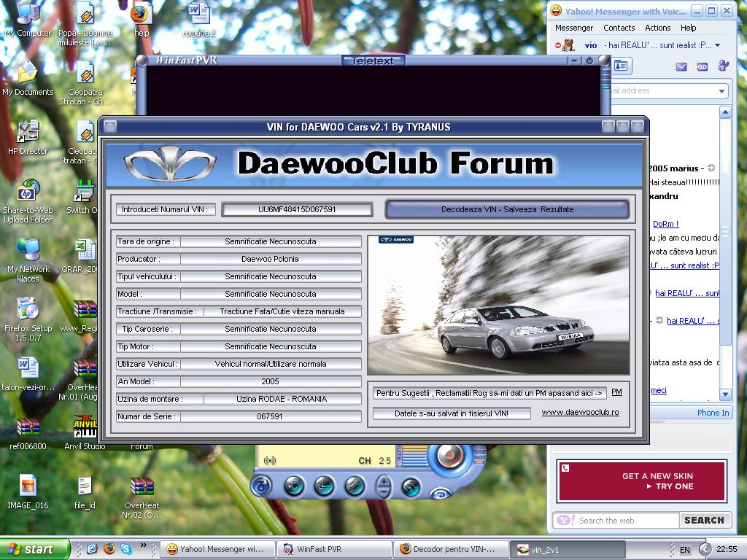Click the signal icon on WinFast PVR display
Screen dimensions: 747x560
(270, 461)
